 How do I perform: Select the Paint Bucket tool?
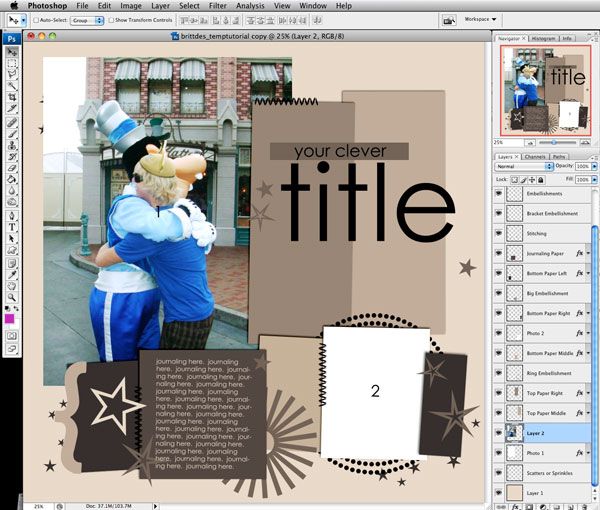12,179
